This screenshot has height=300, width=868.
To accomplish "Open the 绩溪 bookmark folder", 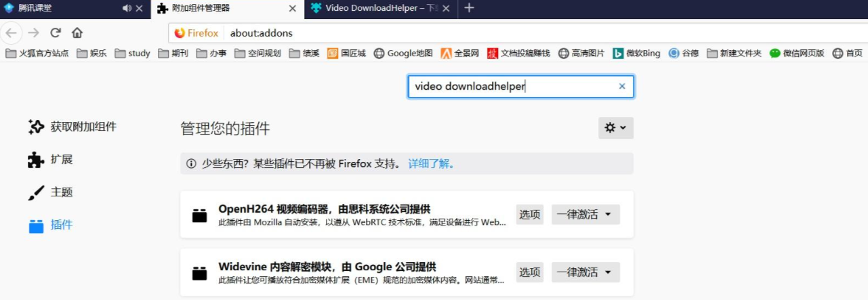I will (304, 53).
